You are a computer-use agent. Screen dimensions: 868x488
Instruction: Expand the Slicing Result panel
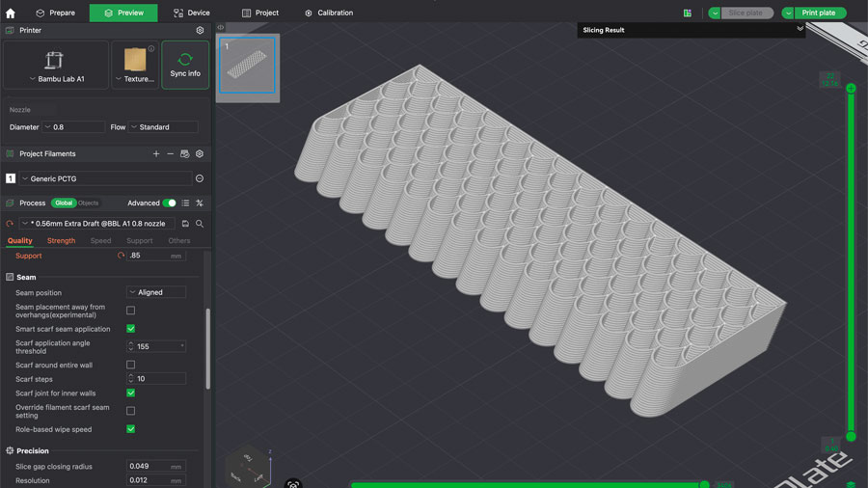(x=800, y=29)
